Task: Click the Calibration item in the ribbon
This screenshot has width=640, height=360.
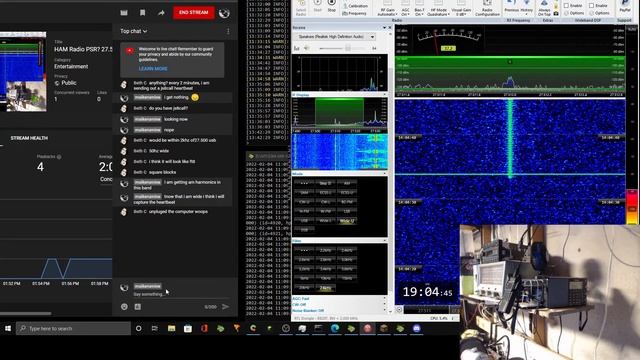Action: coord(356,6)
